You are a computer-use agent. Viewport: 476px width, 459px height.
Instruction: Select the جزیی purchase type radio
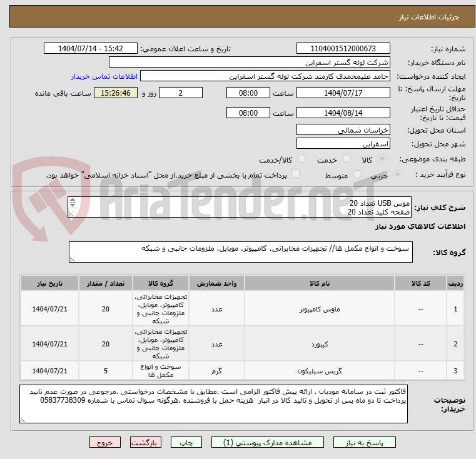point(397,174)
